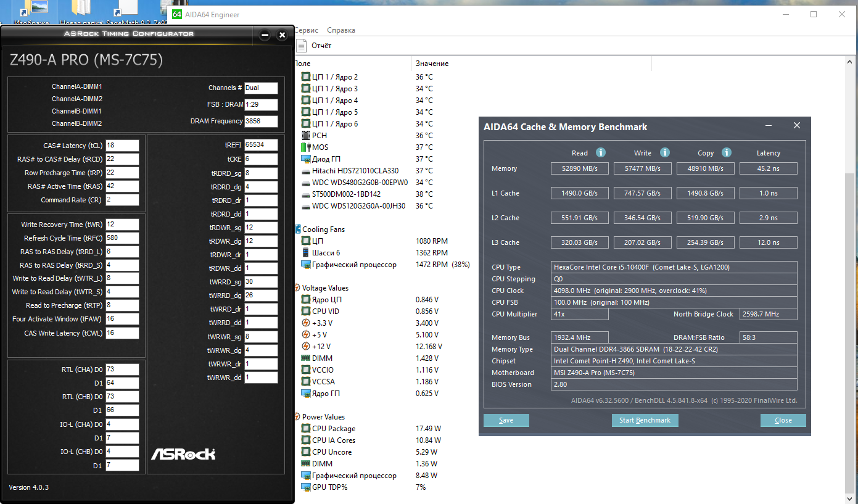Click the tREFI value field
Viewport: 858px width, 504px height.
(x=261, y=145)
